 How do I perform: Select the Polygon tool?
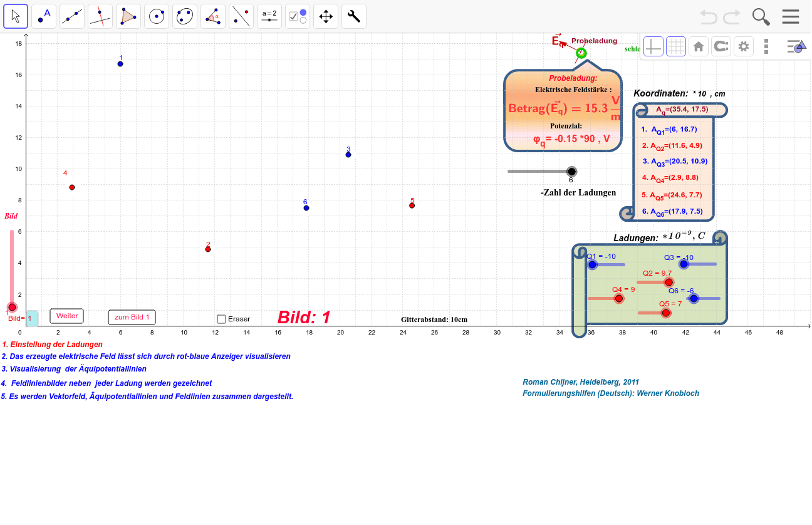tap(128, 16)
